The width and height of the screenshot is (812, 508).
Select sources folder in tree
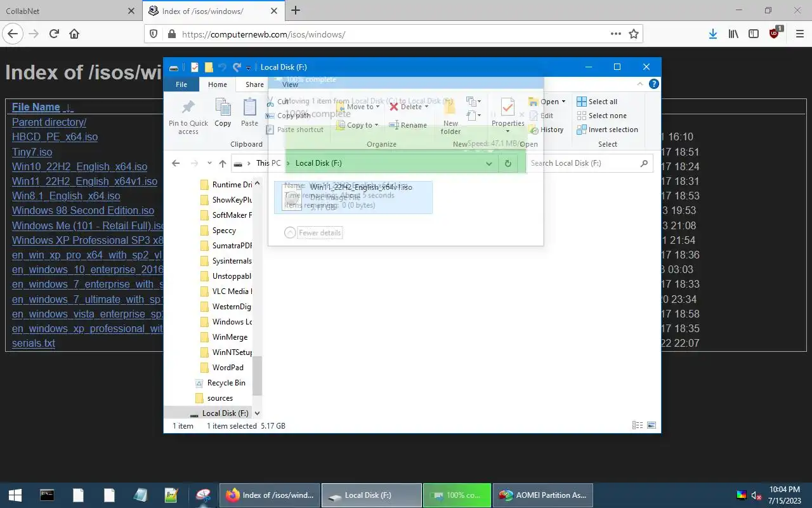tap(214, 398)
